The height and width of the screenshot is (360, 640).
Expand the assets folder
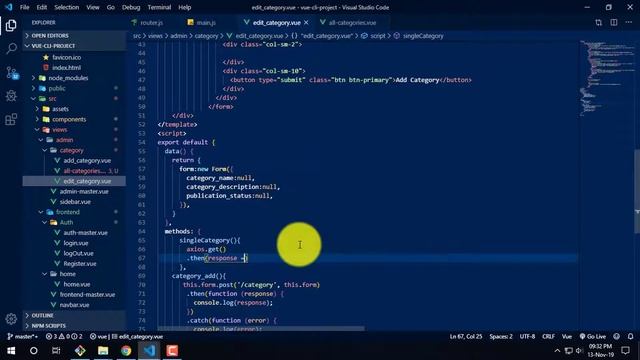60,109
